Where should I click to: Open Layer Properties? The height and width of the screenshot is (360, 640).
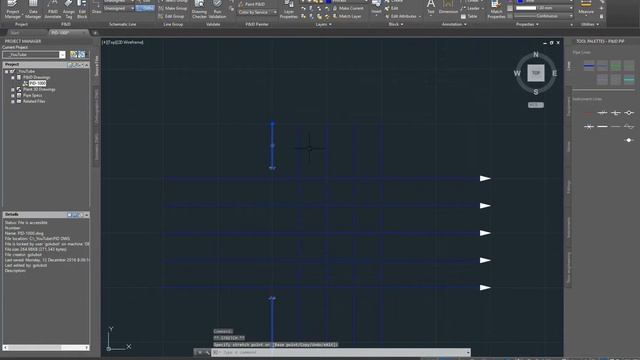(289, 10)
